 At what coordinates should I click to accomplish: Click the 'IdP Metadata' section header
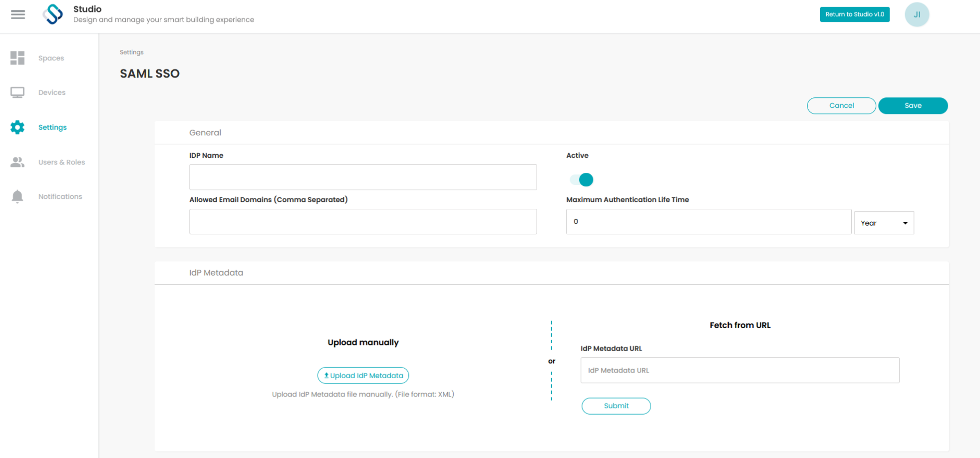pyautogui.click(x=216, y=272)
